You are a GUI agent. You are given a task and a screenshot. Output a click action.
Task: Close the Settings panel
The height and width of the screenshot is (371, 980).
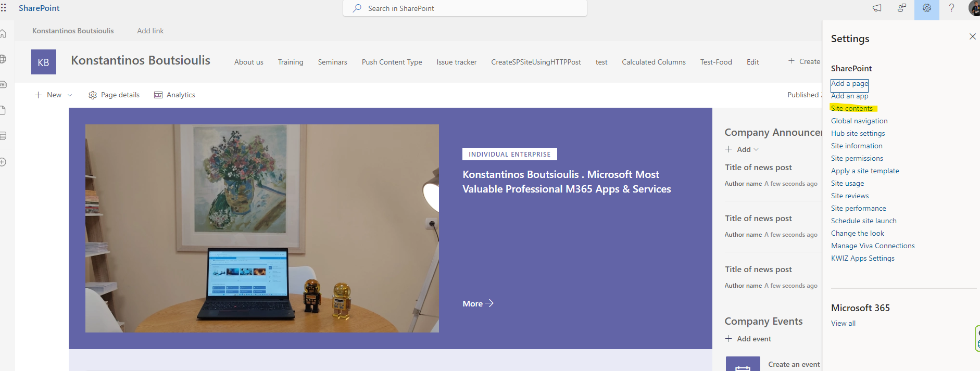[x=972, y=36]
